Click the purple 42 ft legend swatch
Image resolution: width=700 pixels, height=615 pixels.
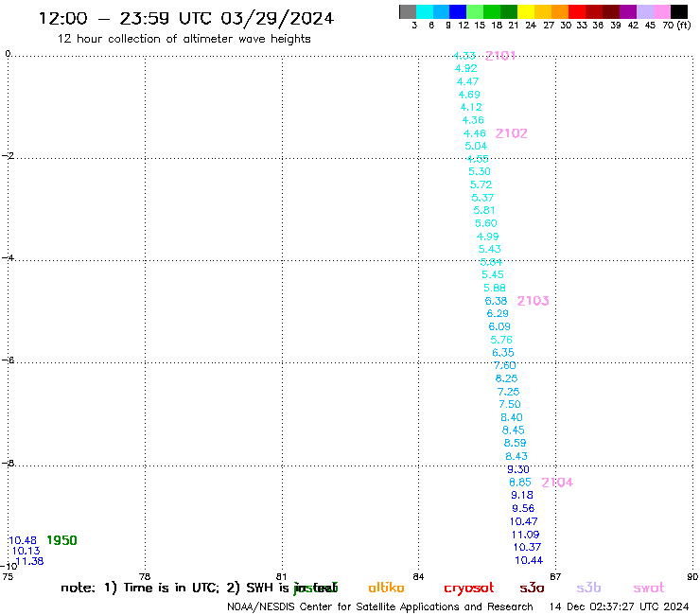628,11
